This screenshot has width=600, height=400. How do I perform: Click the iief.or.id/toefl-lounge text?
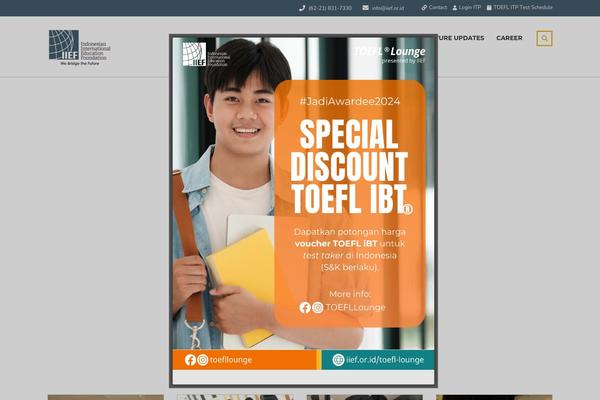pos(385,360)
